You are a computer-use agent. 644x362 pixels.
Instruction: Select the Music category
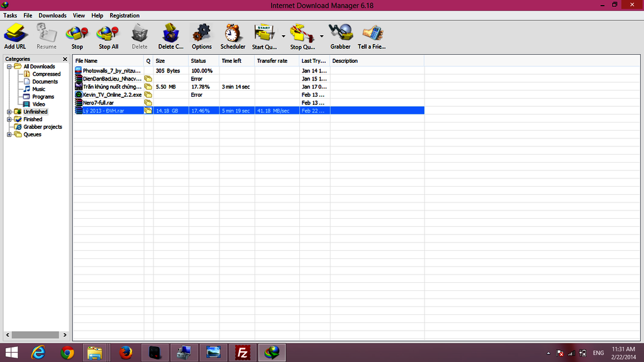pyautogui.click(x=38, y=89)
